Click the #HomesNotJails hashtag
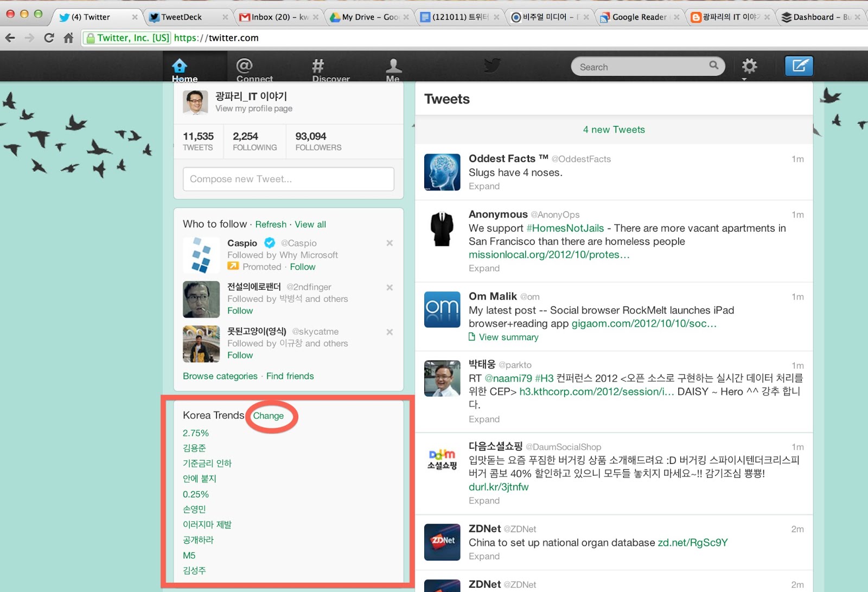 point(565,228)
